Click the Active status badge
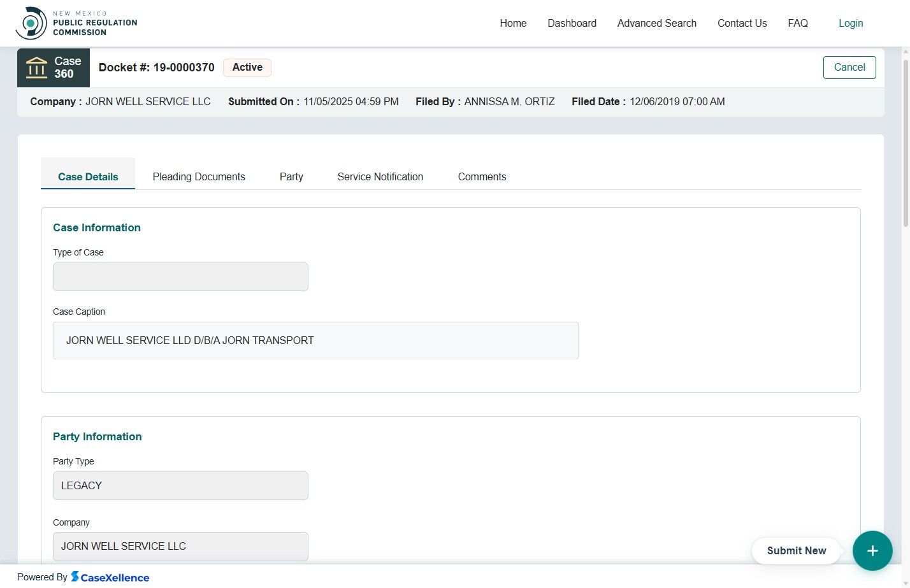The image size is (910, 588). click(247, 68)
